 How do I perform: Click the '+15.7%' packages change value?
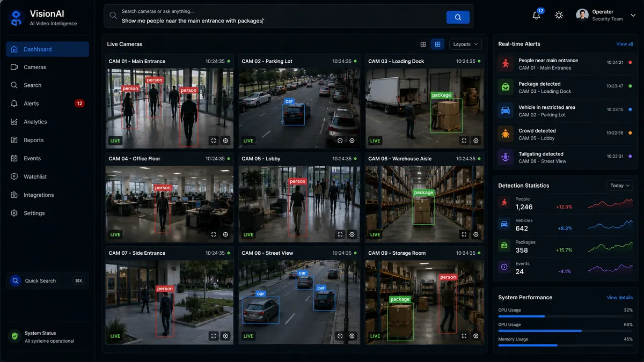click(x=564, y=250)
